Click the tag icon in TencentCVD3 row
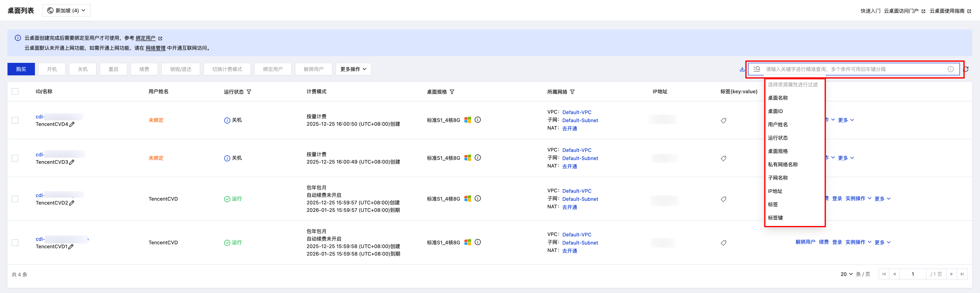The image size is (980, 293). tap(723, 158)
